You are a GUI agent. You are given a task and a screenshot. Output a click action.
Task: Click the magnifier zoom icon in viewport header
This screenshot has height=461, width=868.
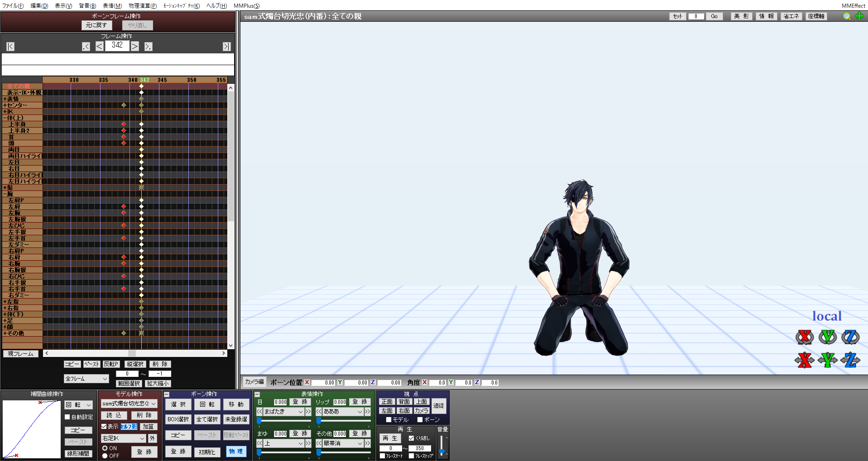[847, 16]
